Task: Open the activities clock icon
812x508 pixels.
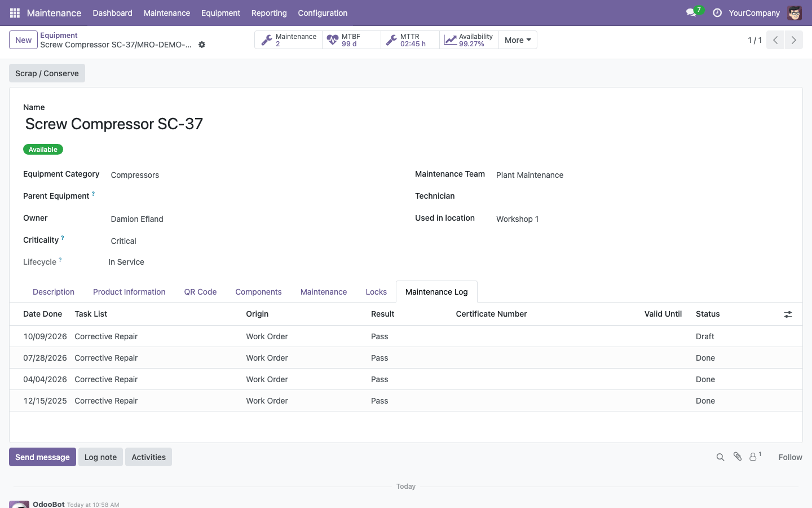Action: (x=717, y=12)
